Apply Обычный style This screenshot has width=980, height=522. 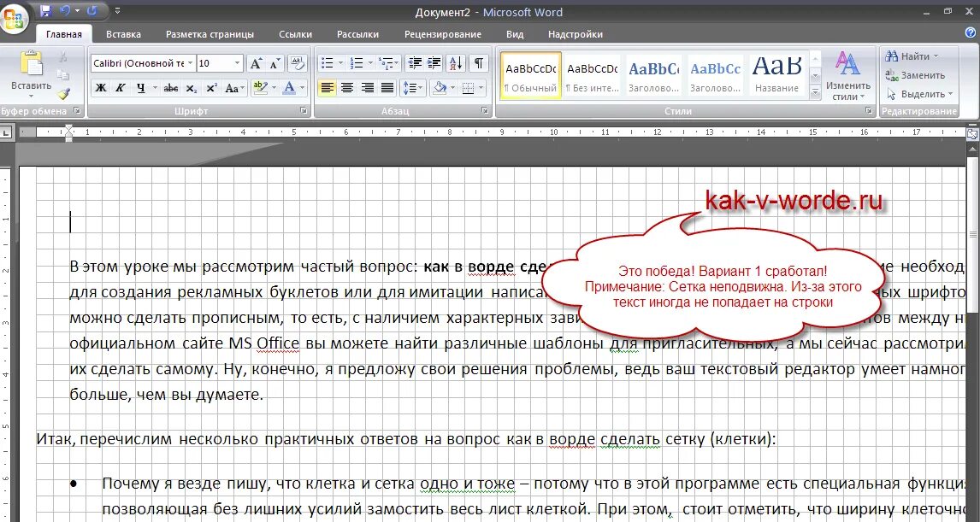coord(531,75)
